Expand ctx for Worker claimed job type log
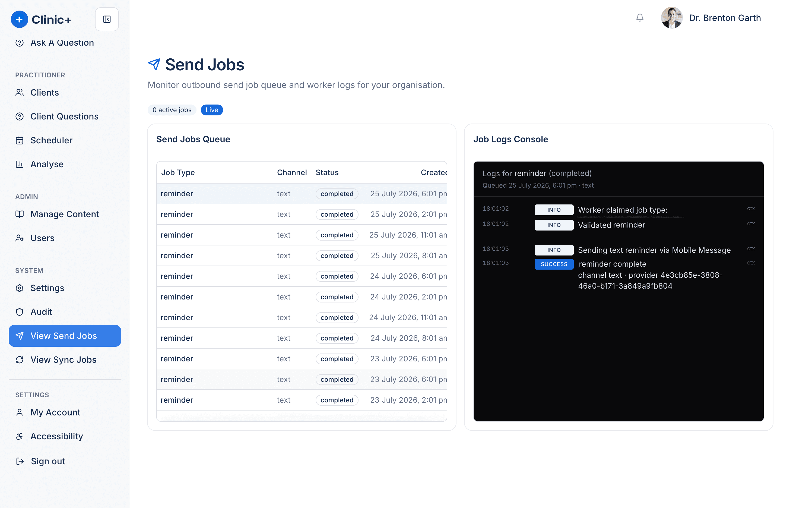812x508 pixels. pyautogui.click(x=751, y=208)
